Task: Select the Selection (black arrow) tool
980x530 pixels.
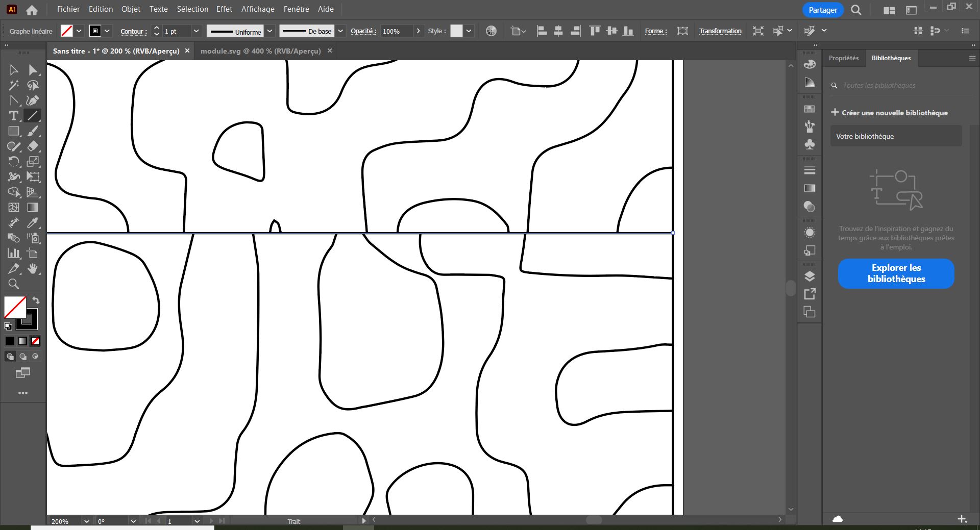Action: click(x=14, y=70)
